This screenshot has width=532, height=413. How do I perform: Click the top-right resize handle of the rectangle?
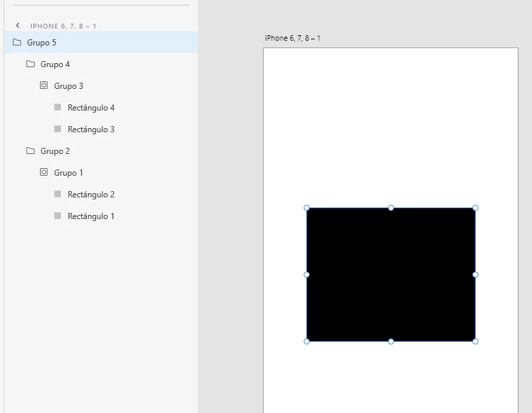click(x=475, y=208)
